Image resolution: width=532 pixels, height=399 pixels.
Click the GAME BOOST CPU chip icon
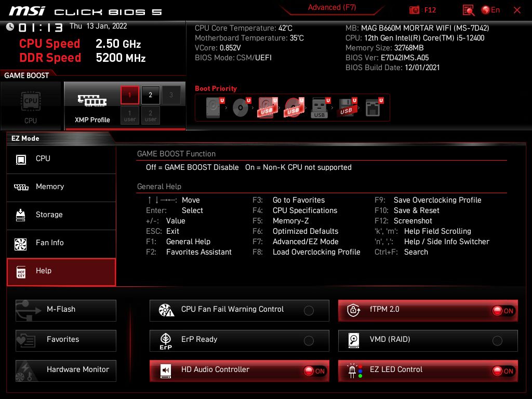[31, 101]
